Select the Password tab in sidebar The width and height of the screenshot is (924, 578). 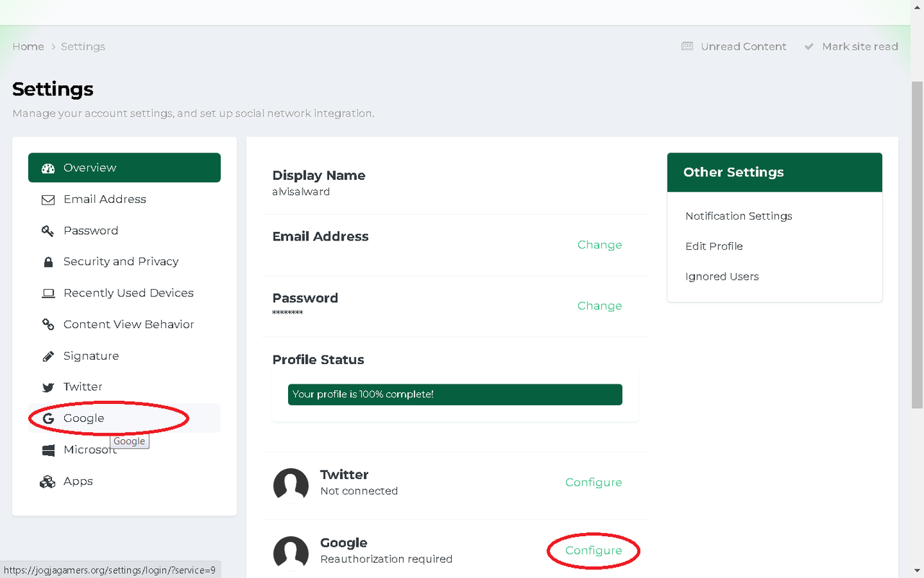pyautogui.click(x=124, y=230)
